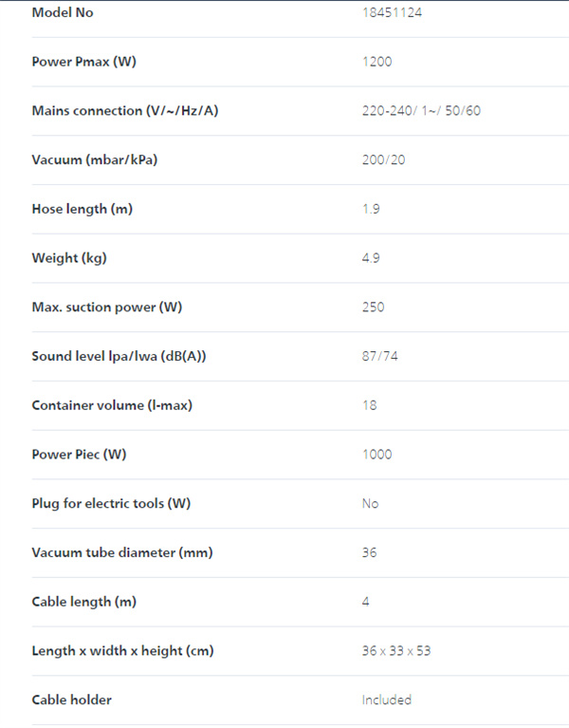Image resolution: width=569 pixels, height=728 pixels.
Task: Click the Container volume (l-max) label
Action: (112, 405)
